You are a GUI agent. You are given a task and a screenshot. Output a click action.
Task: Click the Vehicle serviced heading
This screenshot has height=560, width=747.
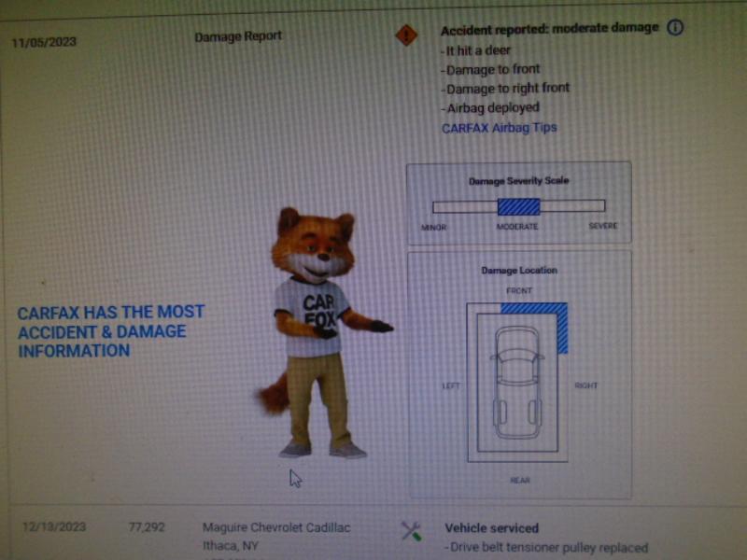click(x=492, y=527)
